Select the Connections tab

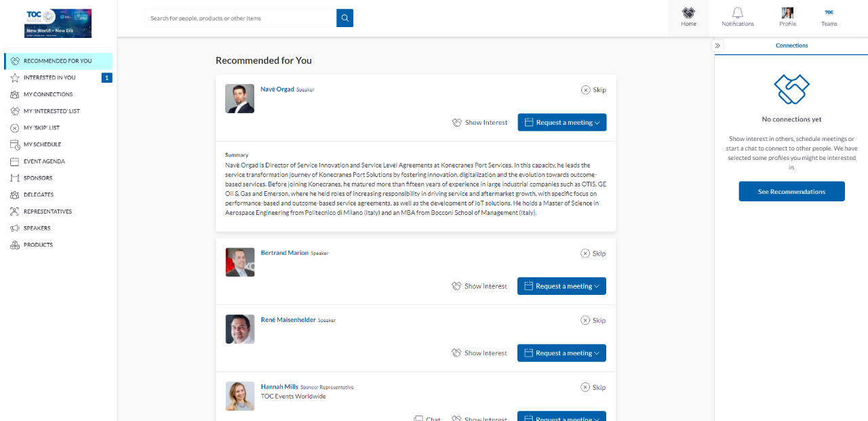pyautogui.click(x=791, y=45)
